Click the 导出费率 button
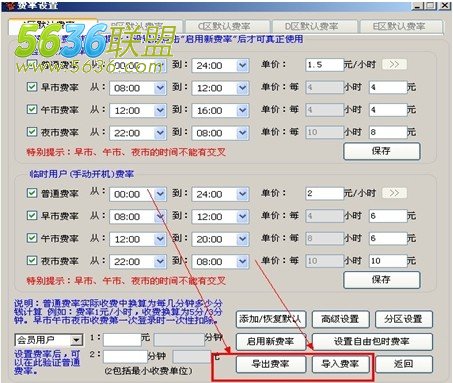 271,364
